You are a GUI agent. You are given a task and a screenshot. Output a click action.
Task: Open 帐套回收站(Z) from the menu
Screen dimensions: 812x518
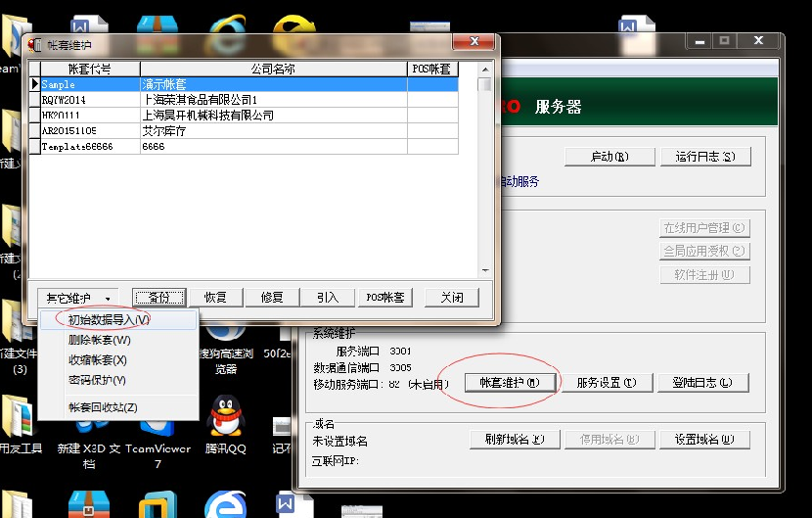tap(103, 406)
